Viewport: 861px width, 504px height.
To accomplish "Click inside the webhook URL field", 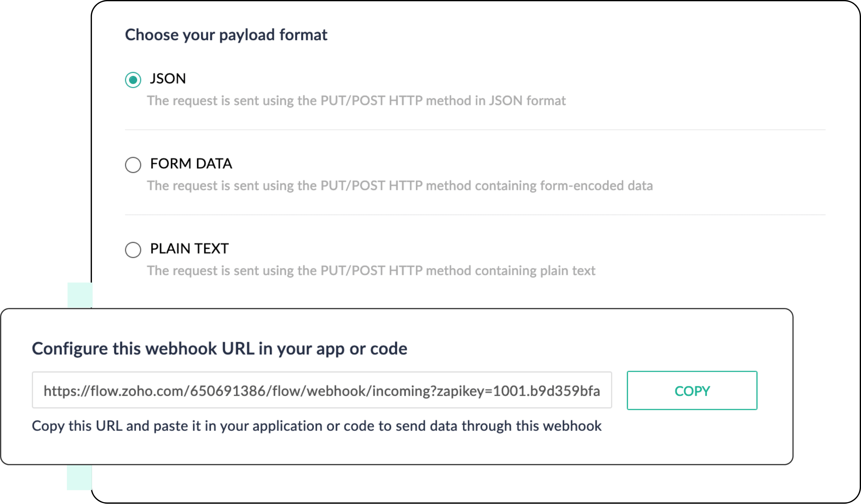I will click(x=321, y=390).
